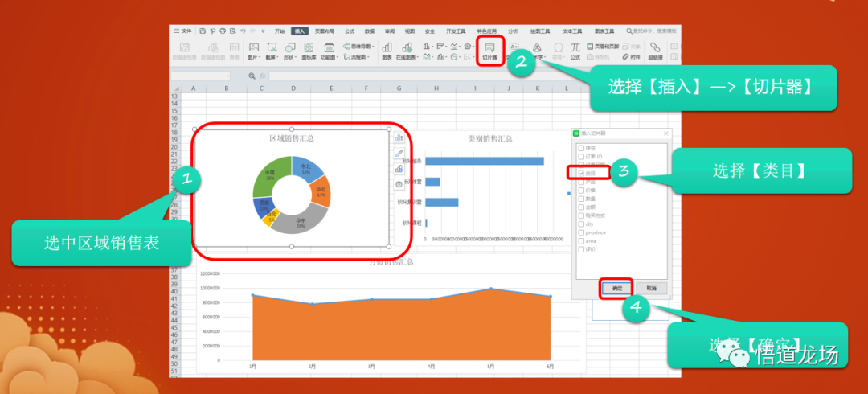Click the zoom magnifier icon left of fx
This screenshot has width=868, height=394.
pyautogui.click(x=252, y=76)
